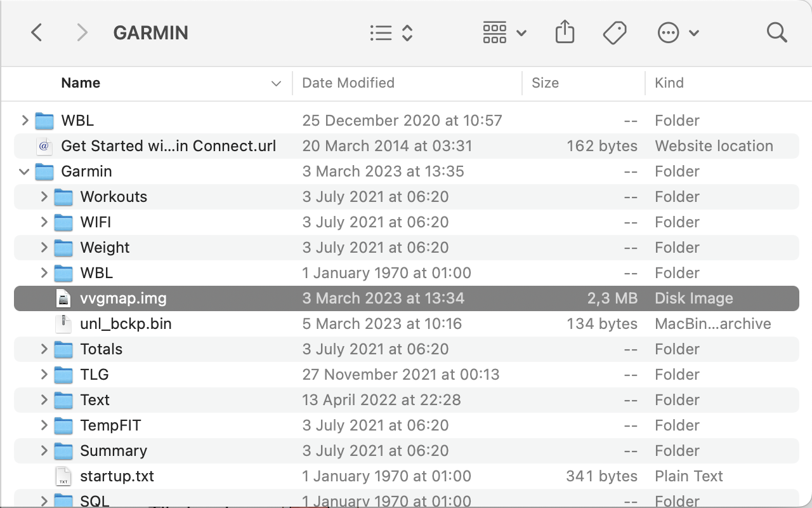Select the startup.txt file
Image resolution: width=812 pixels, height=508 pixels.
click(x=117, y=476)
